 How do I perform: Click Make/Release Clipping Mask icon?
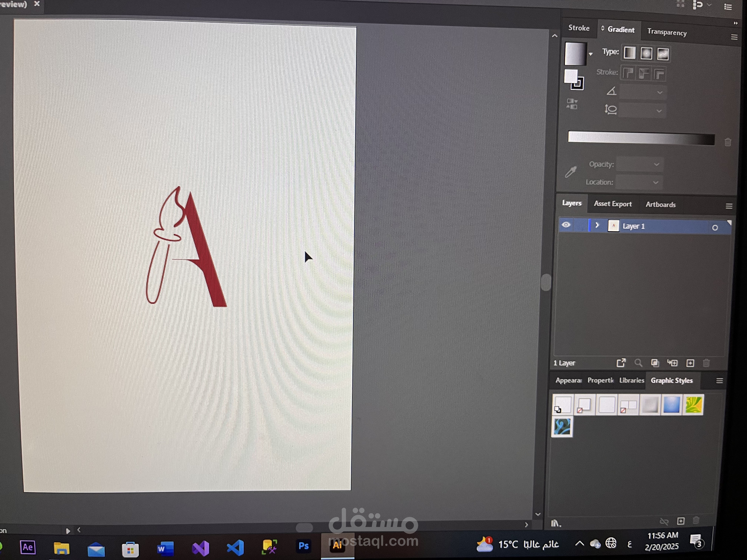655,363
